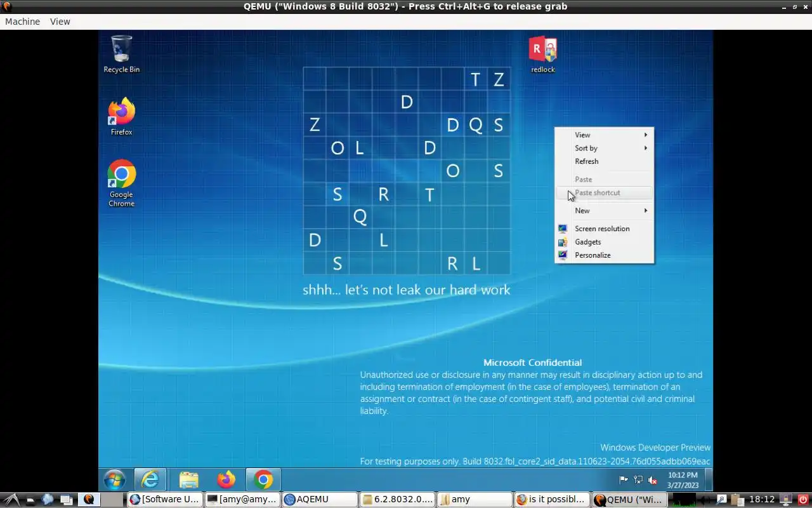
Task: Select the Firefox desktop shortcut
Action: (121, 117)
